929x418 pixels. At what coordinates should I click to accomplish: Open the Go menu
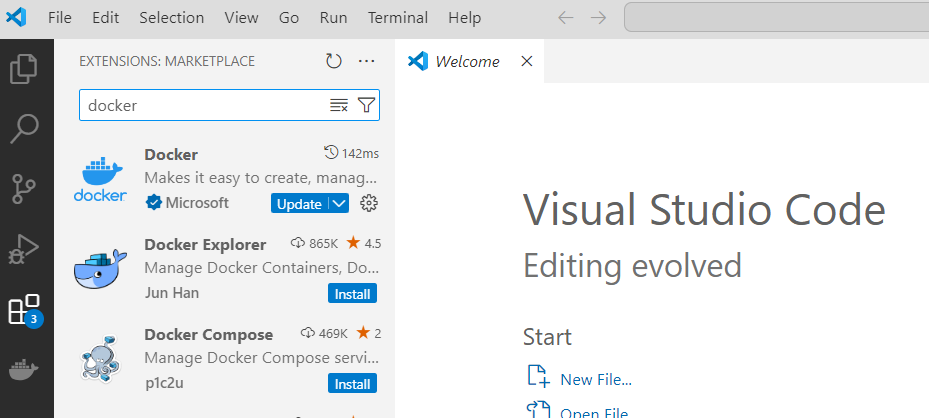[289, 18]
